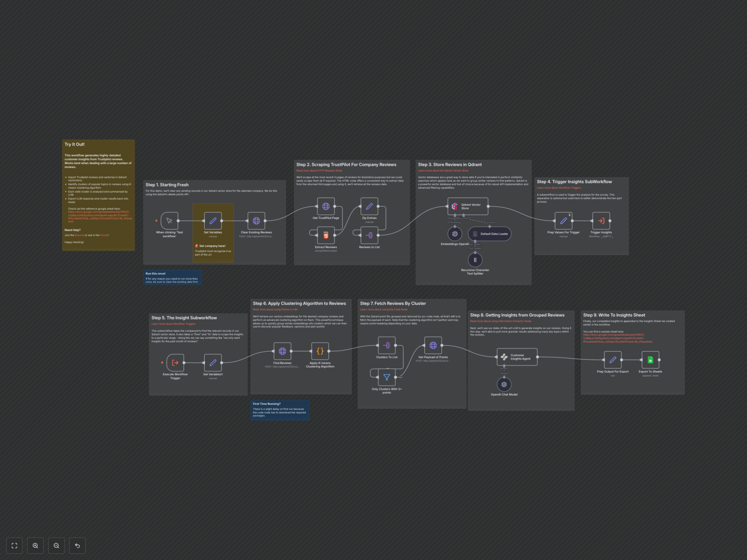Click the zoom-in button on the canvas toolbar
Screen dimensions: 747x560
click(35, 545)
